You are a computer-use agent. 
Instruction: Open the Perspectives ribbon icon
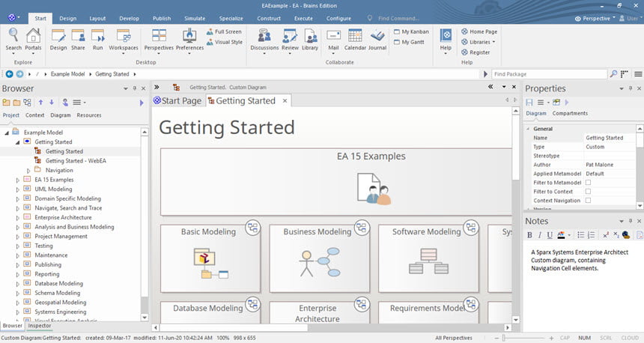point(159,40)
